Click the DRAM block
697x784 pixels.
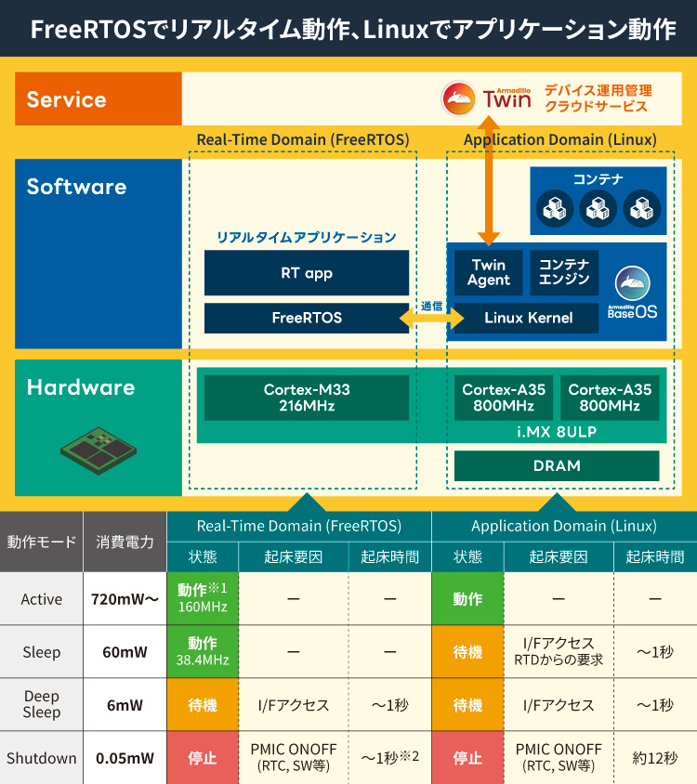coord(557,465)
